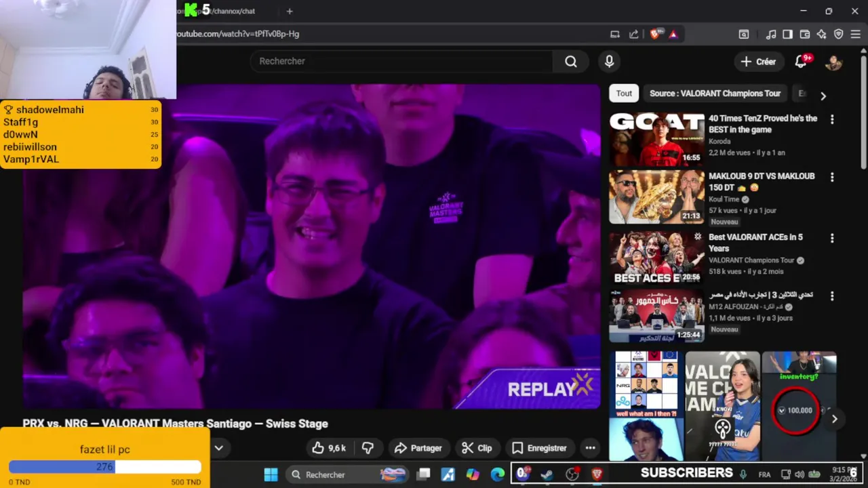Select Source : VALORANT Champions Tour chip
The height and width of the screenshot is (488, 868).
point(715,94)
